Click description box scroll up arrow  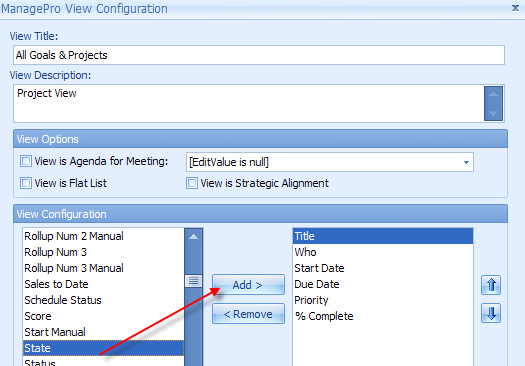493,94
